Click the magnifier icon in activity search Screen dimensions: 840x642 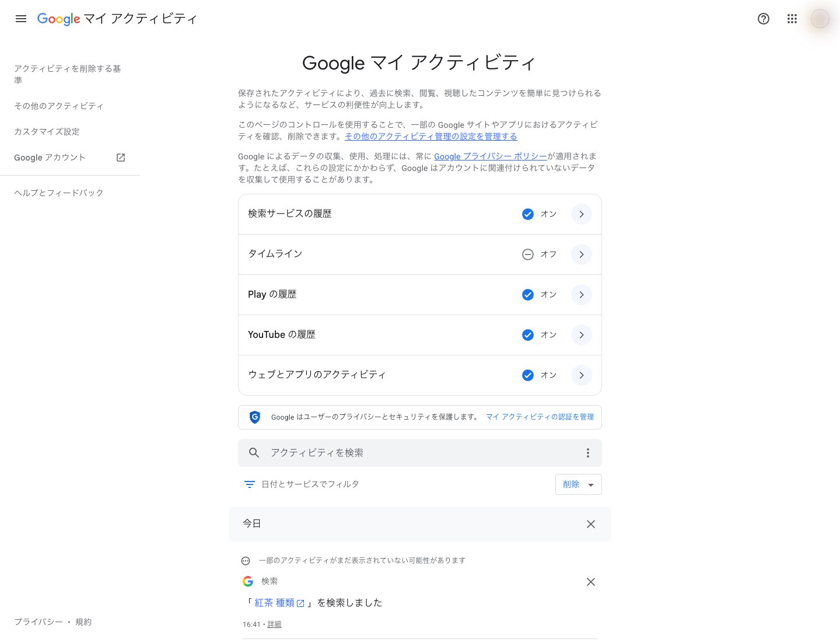(x=254, y=453)
